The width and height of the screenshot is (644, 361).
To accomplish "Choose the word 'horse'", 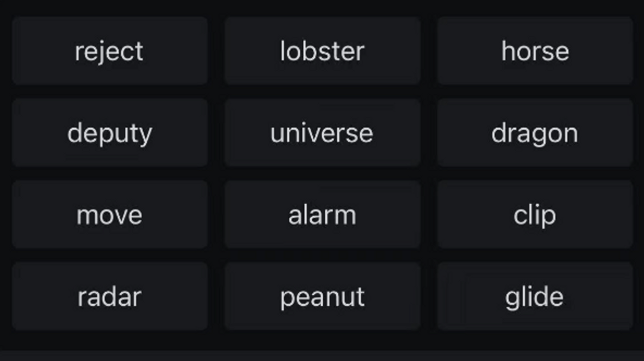I will [535, 51].
